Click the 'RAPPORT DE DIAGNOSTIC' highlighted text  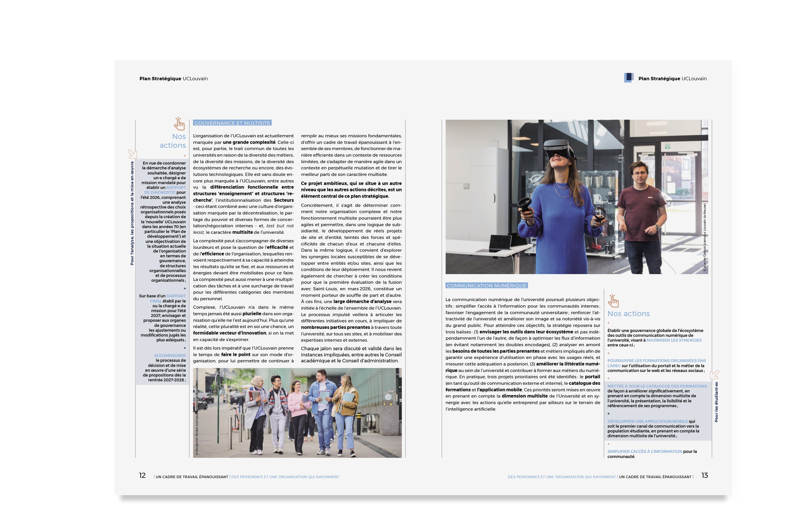pyautogui.click(x=175, y=188)
